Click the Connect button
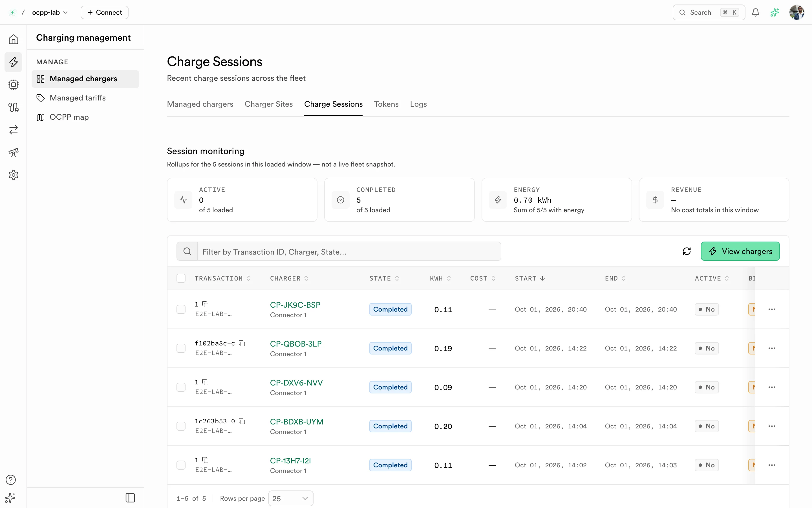The height and width of the screenshot is (508, 812). [104, 12]
